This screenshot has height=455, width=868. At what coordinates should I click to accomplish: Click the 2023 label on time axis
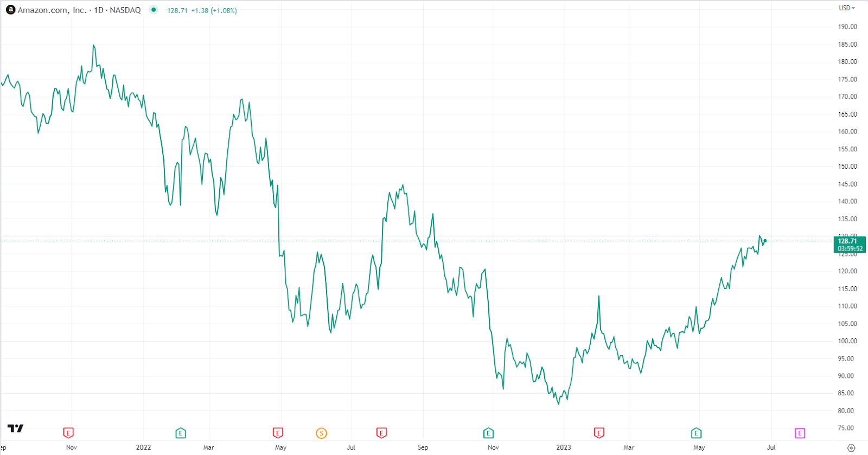point(564,447)
